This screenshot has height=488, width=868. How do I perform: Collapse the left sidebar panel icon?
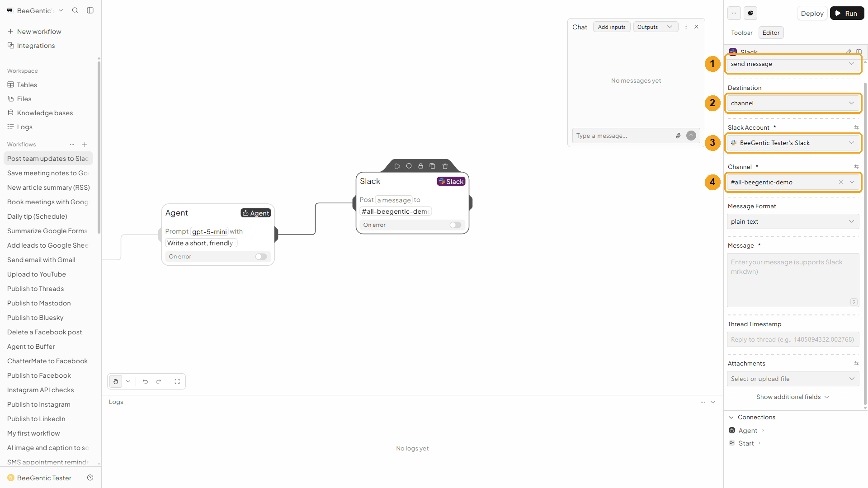[x=90, y=10]
